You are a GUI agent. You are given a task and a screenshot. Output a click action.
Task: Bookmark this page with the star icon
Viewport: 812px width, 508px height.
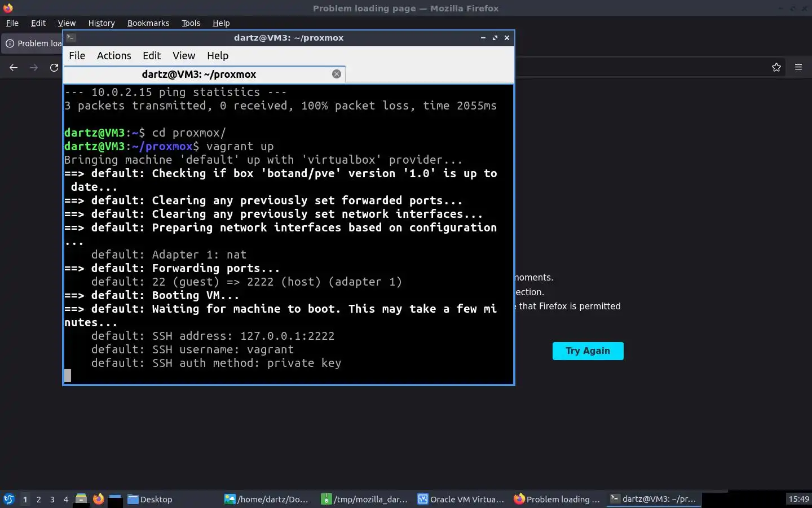(776, 67)
